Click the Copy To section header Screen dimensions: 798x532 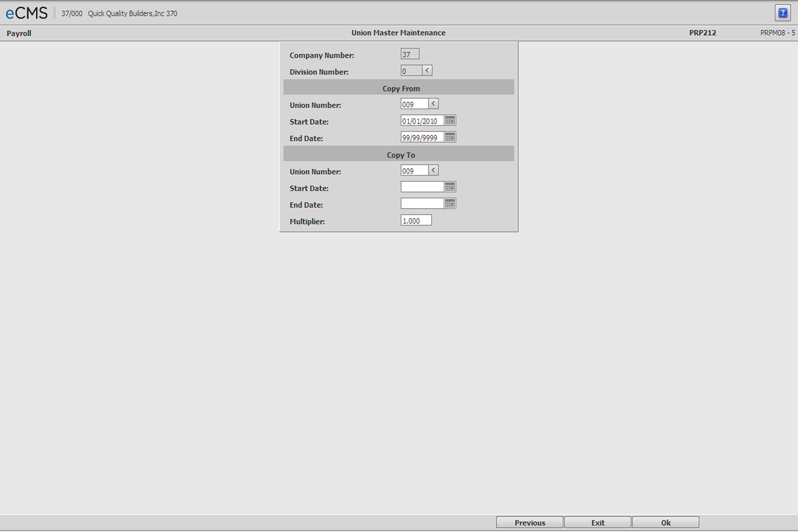(x=399, y=154)
